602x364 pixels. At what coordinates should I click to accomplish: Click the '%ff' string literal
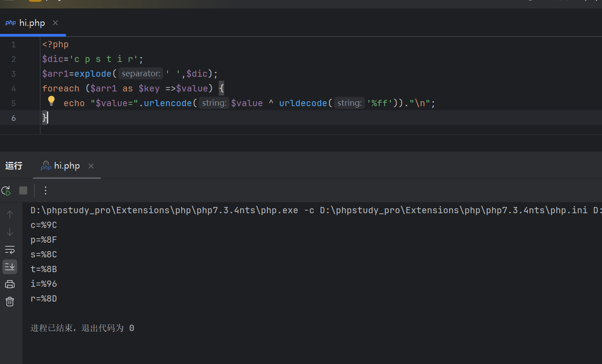coord(380,103)
